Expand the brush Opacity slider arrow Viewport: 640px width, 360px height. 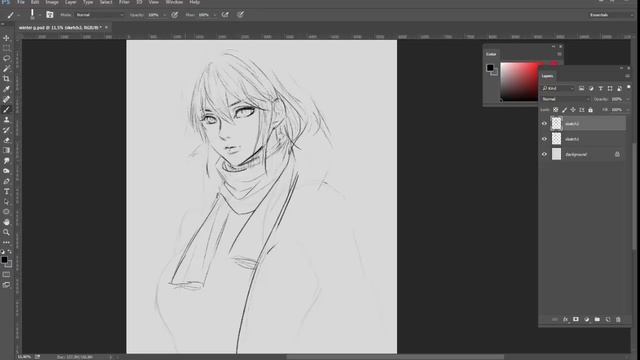point(164,15)
